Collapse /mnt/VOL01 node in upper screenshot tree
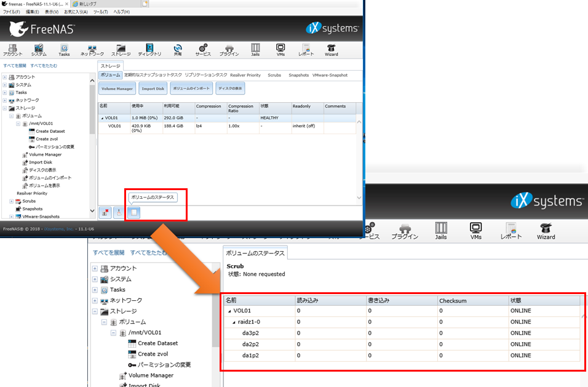Viewport: 588px width, 387px height. click(x=18, y=124)
